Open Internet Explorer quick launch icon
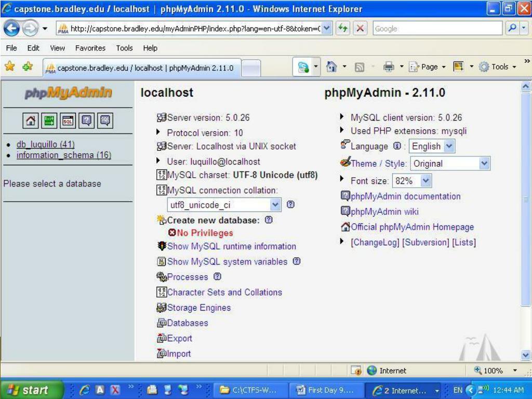Viewport: 532px width, 399px height. 85,390
